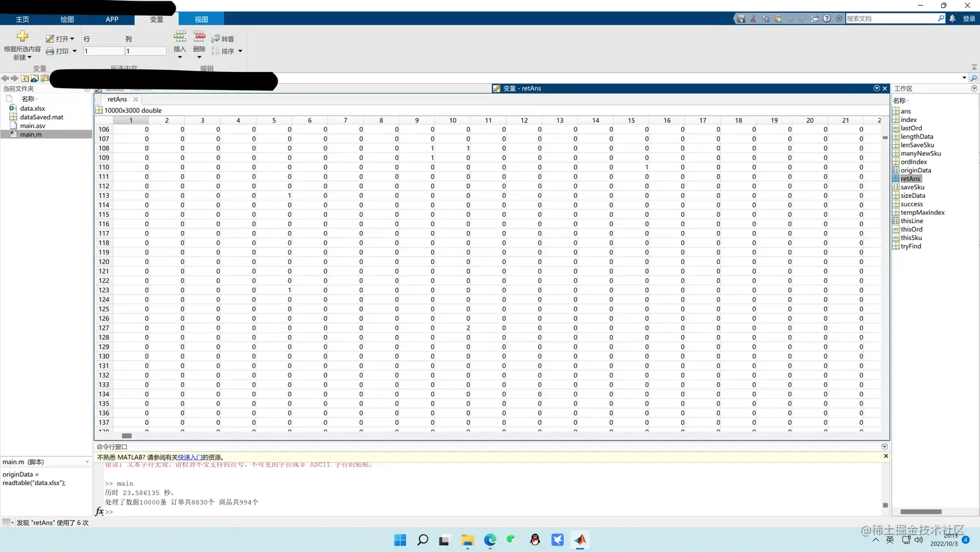Click the Save icon in quick access toolbar
The height and width of the screenshot is (552, 980).
coord(741,19)
